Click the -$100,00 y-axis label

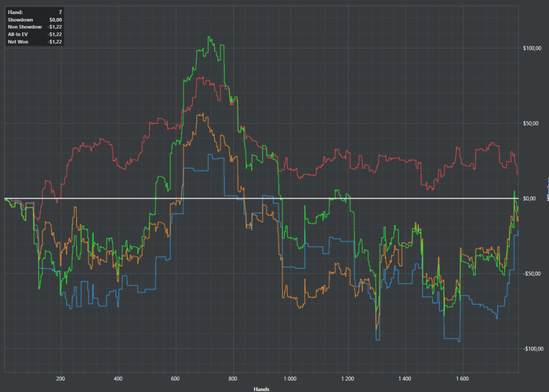pyautogui.click(x=532, y=349)
